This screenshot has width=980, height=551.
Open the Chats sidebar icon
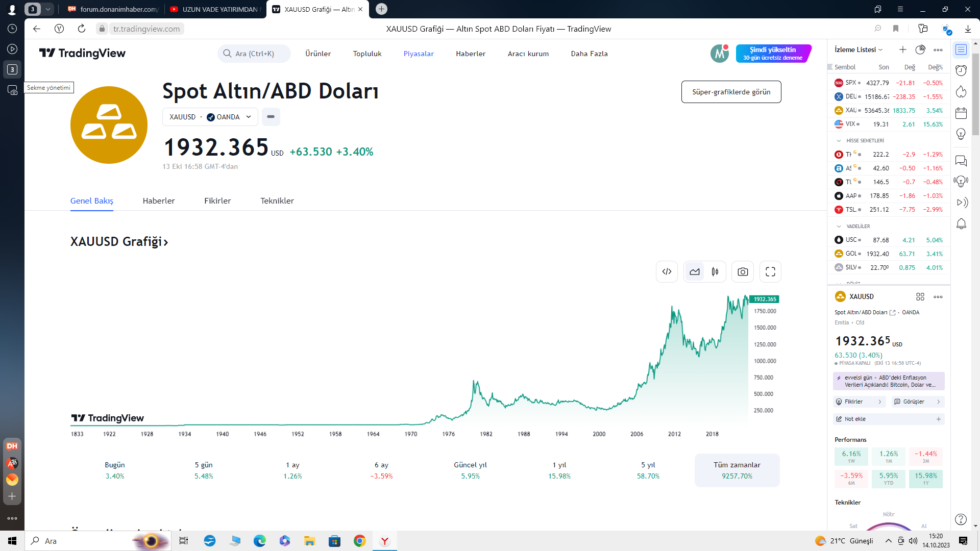coord(961,161)
